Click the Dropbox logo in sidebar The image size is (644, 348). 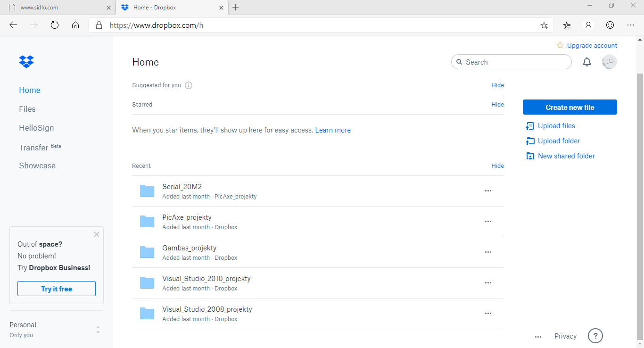click(26, 61)
